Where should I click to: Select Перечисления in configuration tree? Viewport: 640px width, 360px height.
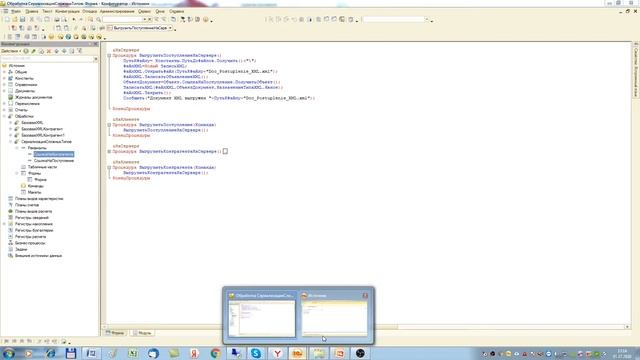pyautogui.click(x=27, y=104)
